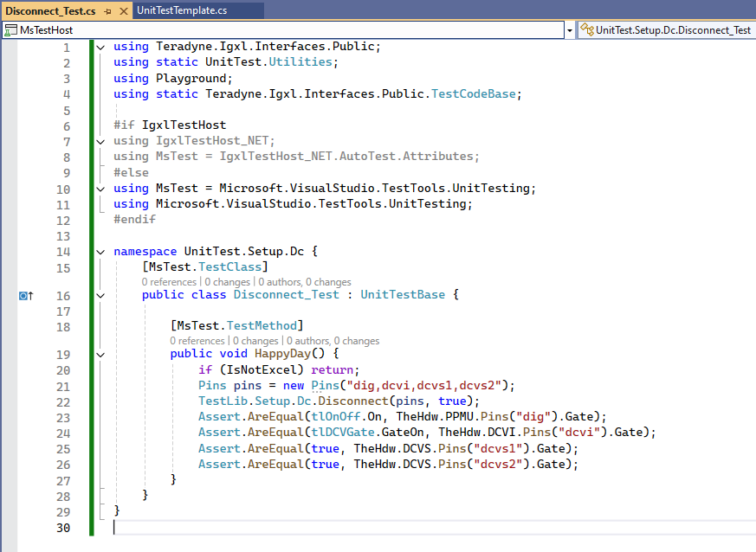Click the UnitTestBase base class name
The height and width of the screenshot is (552, 756).
coord(403,295)
